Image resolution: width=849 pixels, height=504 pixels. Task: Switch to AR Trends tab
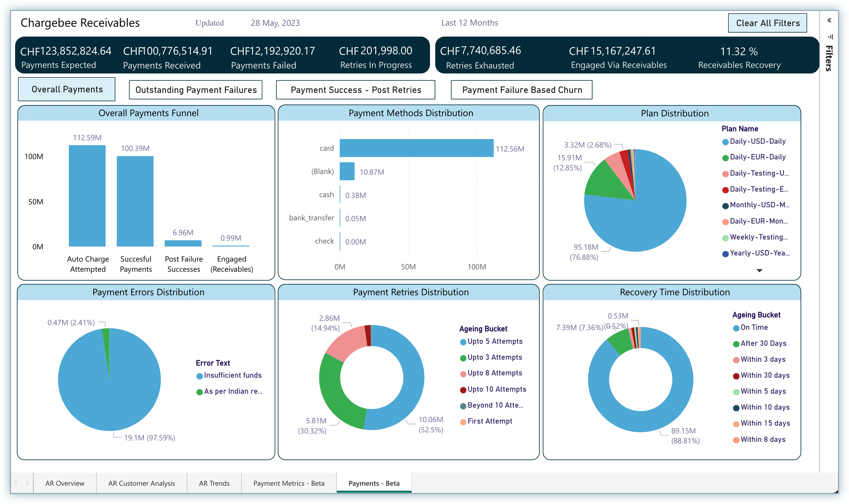(214, 483)
